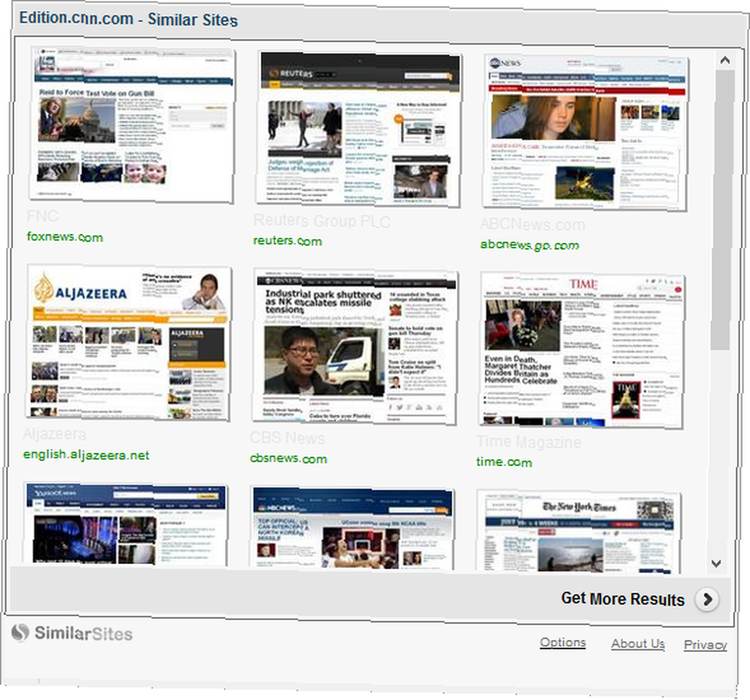Open the Reuters site thumbnail
This screenshot has height=700, width=750.
click(x=358, y=129)
